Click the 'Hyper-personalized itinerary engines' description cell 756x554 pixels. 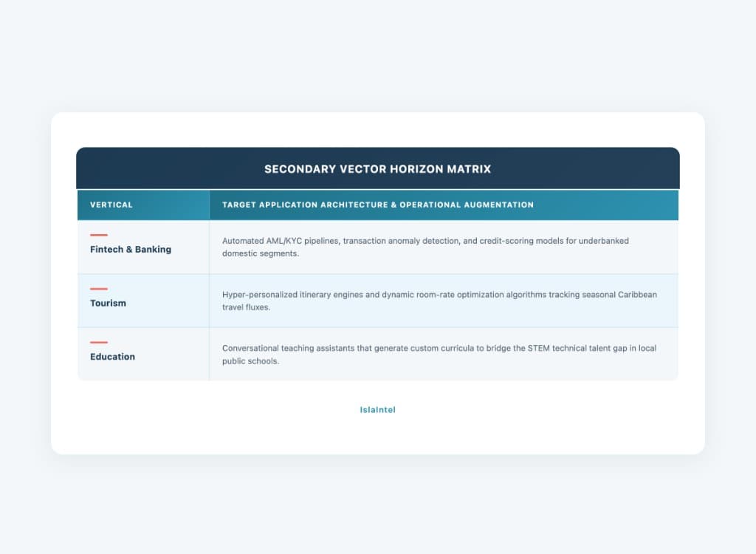(444, 301)
